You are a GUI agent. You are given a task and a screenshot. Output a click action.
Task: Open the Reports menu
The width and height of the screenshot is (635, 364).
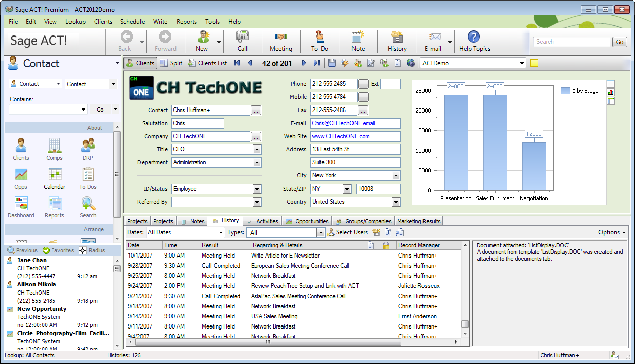click(x=187, y=22)
